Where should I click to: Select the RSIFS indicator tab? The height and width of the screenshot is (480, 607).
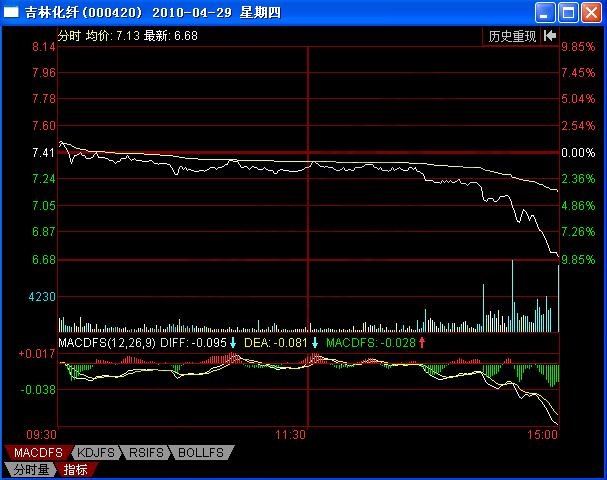point(148,453)
